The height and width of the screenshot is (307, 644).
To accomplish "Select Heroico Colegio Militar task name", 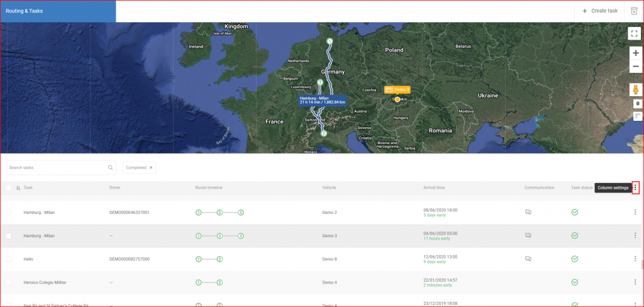I will click(45, 282).
